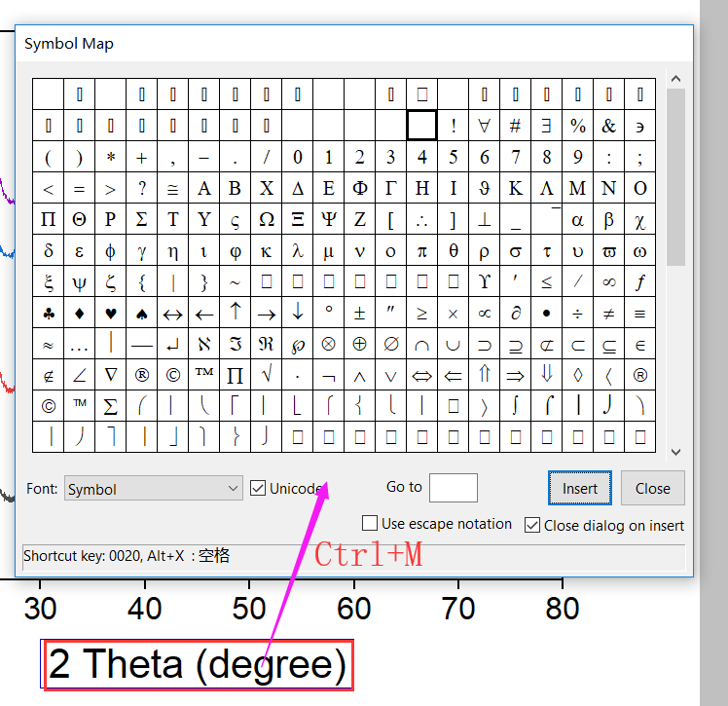Enable Use escape notation option
This screenshot has height=706, width=728.
coord(370,523)
